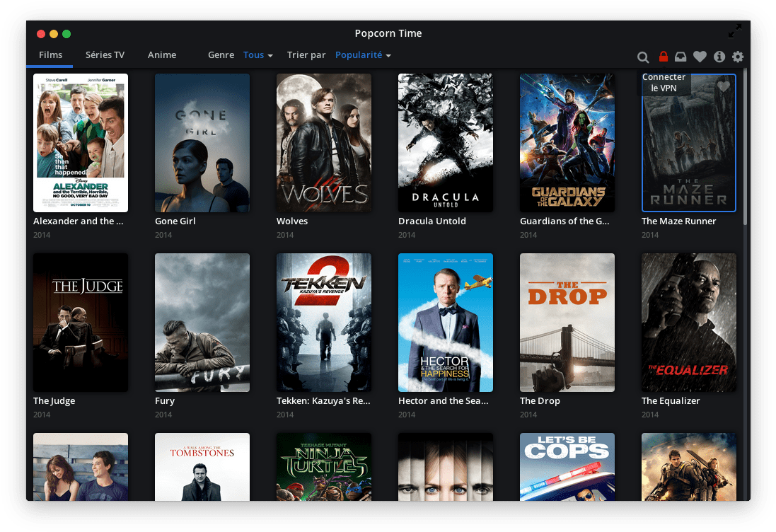This screenshot has width=776, height=532.
Task: Select the Films menu item
Action: [x=50, y=54]
